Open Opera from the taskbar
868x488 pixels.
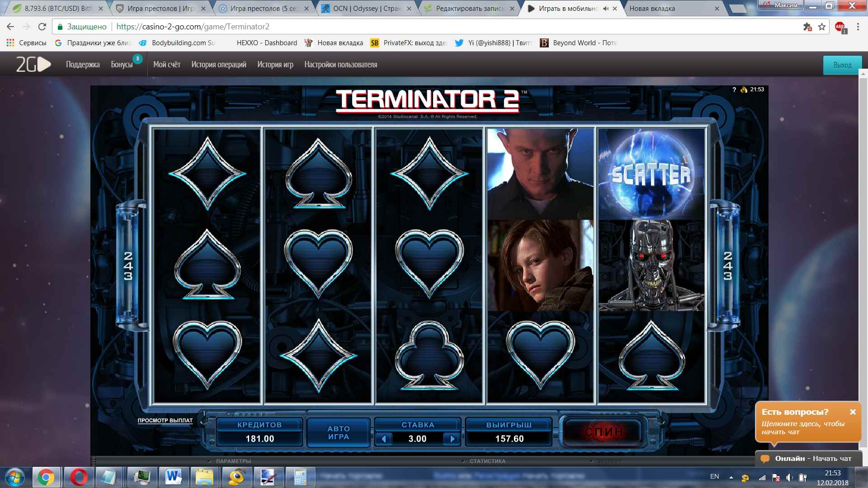[79, 478]
